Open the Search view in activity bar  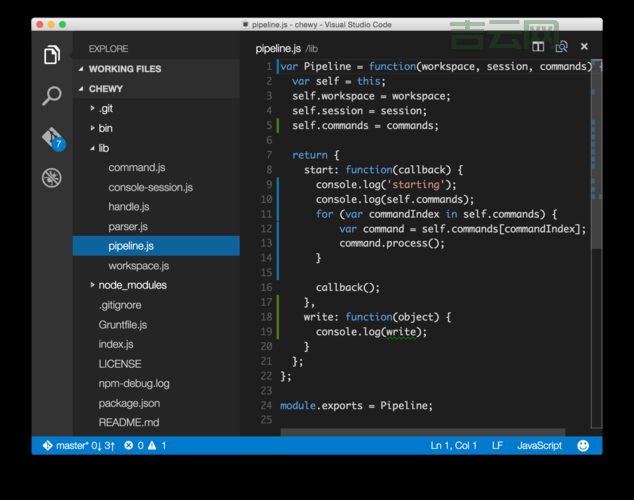[x=52, y=96]
